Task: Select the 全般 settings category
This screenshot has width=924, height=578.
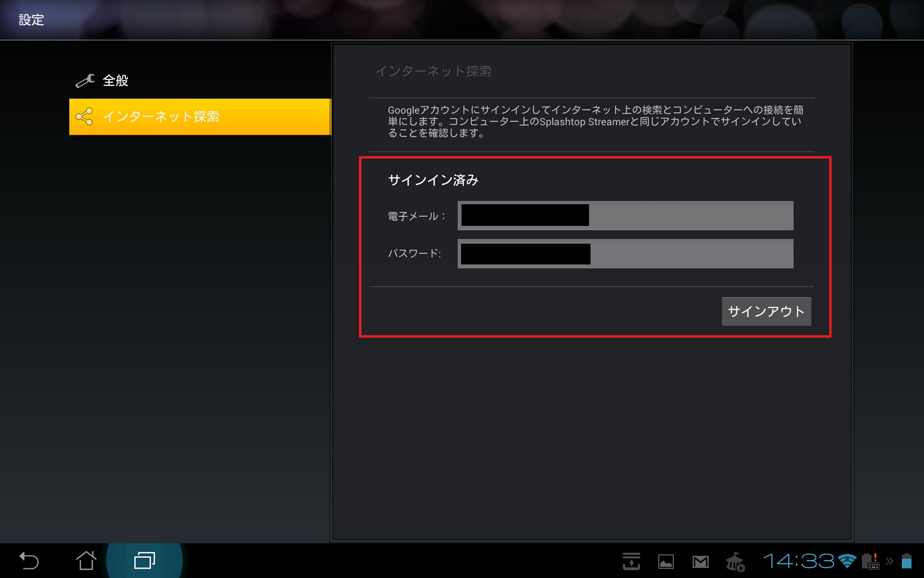Action: point(115,80)
